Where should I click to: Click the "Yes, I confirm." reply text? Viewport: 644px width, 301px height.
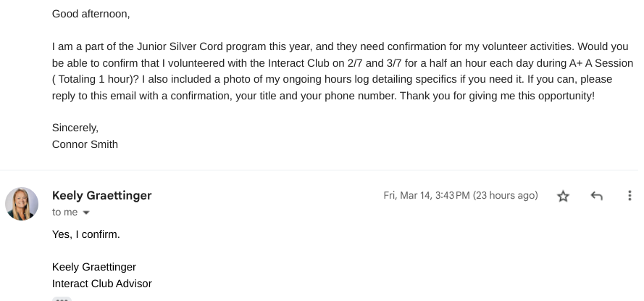[x=86, y=234]
